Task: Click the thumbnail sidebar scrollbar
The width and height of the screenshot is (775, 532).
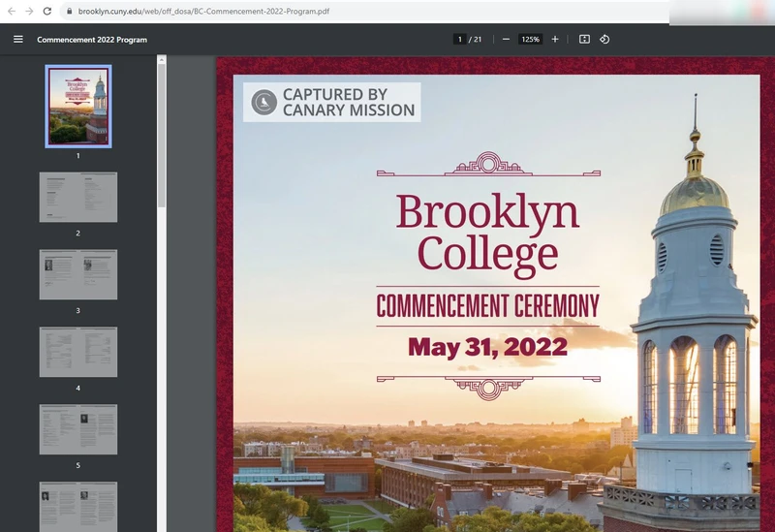Action: (162, 136)
